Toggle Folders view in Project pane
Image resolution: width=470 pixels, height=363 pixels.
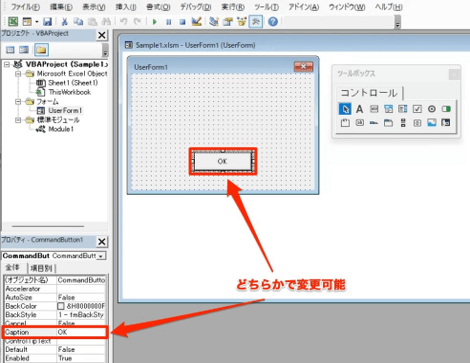tap(41, 50)
